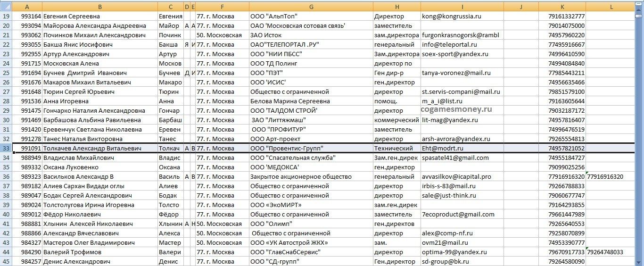Click email 7ecoproduct@gmail.com

pyautogui.click(x=462, y=214)
